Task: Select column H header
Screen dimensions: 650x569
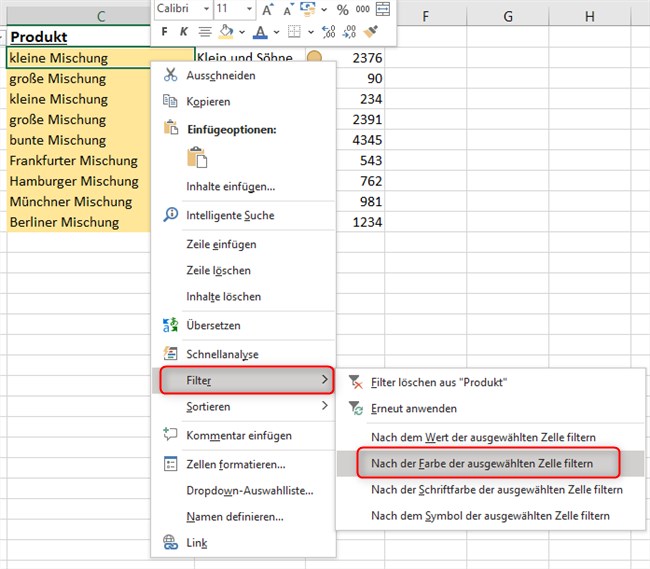Action: click(x=589, y=16)
